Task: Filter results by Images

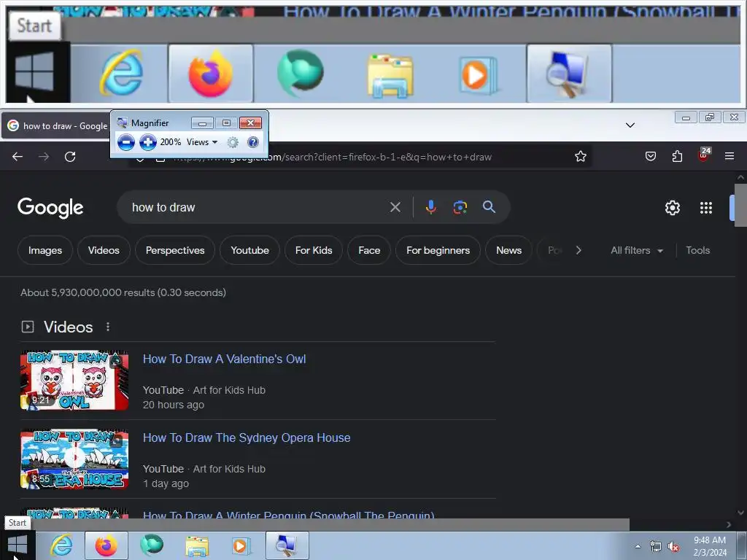Action: pyautogui.click(x=45, y=250)
